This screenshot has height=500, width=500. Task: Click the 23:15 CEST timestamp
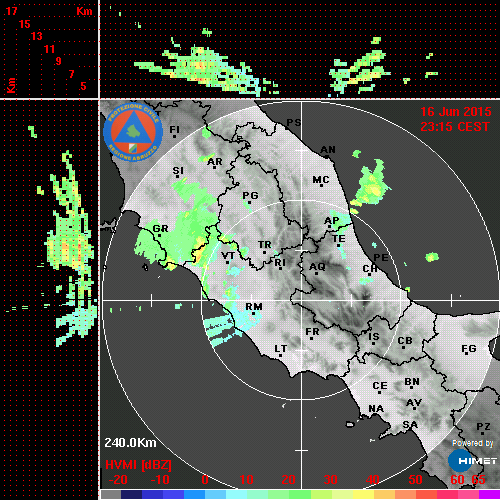(x=455, y=127)
